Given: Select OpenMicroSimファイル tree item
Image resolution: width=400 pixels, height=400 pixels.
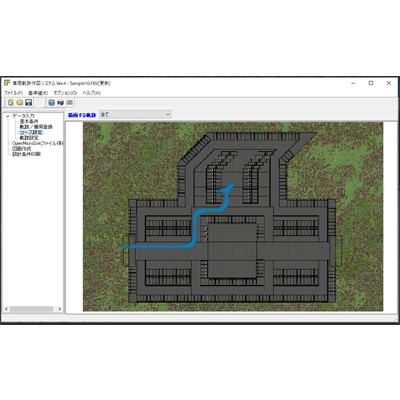Looking at the screenshot, I should pyautogui.click(x=37, y=143).
